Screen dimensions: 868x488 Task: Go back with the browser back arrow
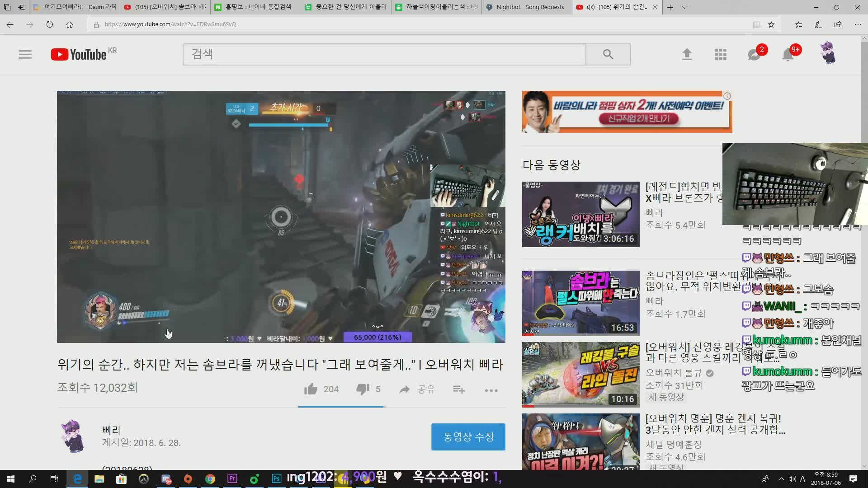coord(10,24)
